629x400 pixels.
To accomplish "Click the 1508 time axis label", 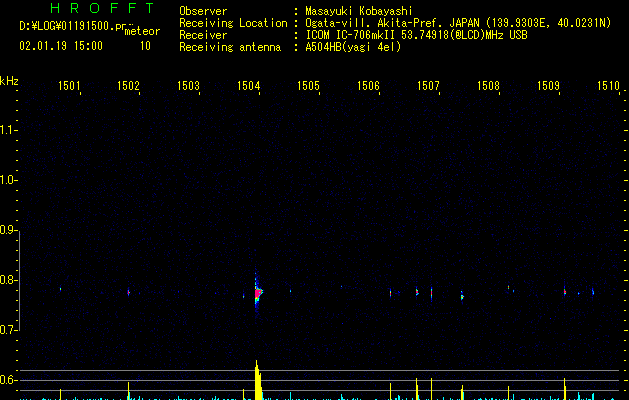I will click(x=488, y=85).
